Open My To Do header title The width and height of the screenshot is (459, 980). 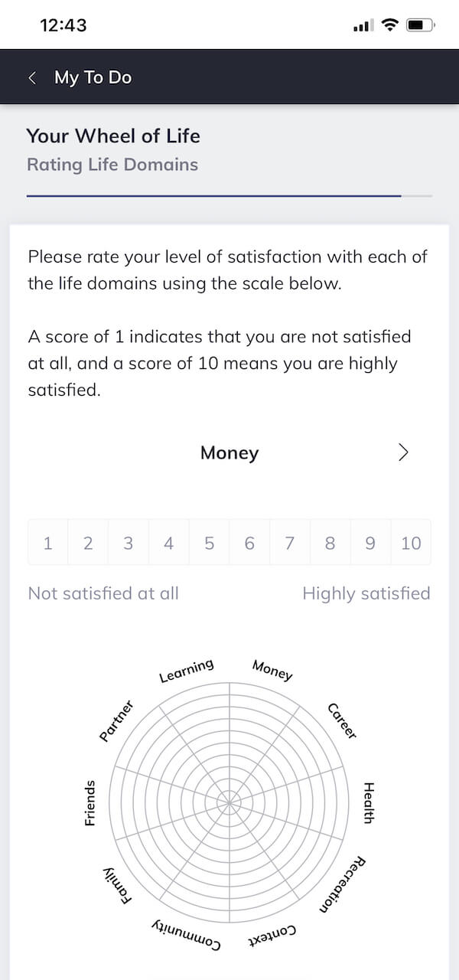93,77
